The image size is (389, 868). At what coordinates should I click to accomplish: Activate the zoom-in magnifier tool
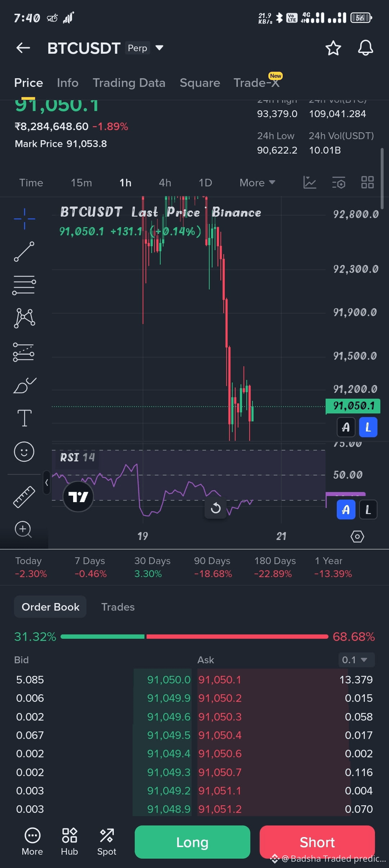(x=23, y=530)
